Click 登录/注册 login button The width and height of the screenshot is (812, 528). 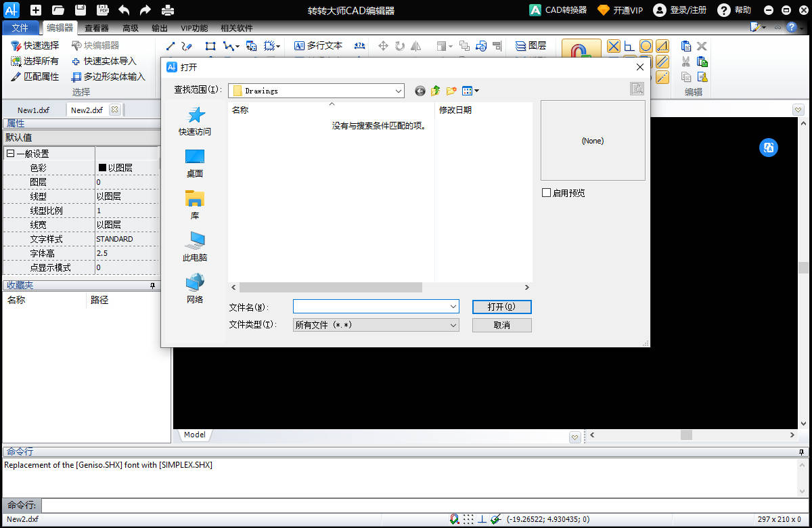(680, 10)
